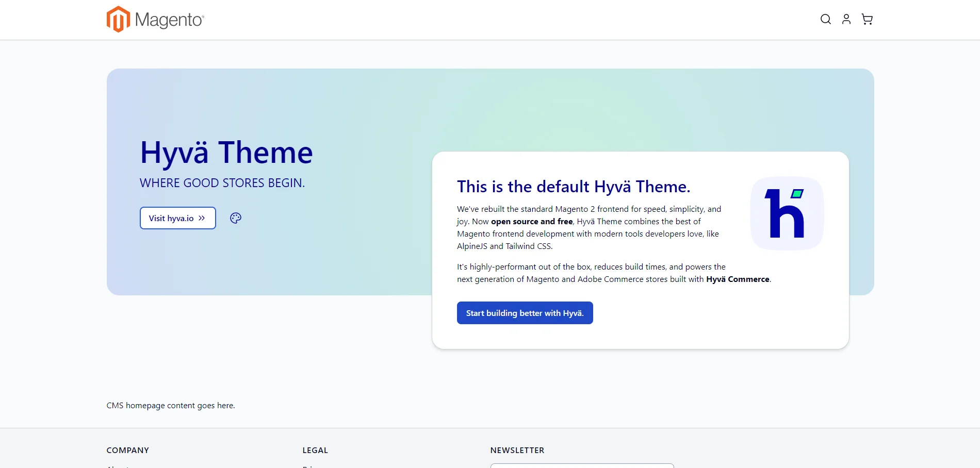The width and height of the screenshot is (980, 468).
Task: Click 'This is the default Hyvä Theme.' heading
Action: click(x=574, y=187)
